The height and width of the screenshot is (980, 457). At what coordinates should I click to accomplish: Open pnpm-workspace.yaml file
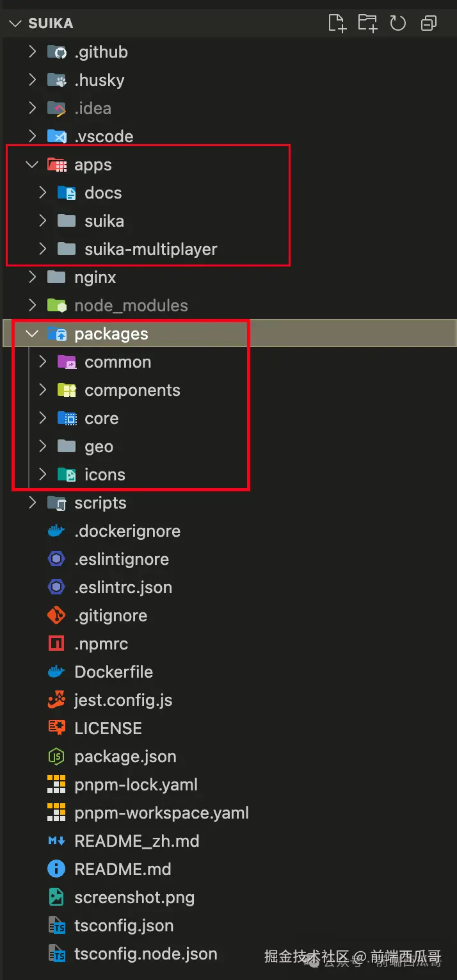(161, 813)
